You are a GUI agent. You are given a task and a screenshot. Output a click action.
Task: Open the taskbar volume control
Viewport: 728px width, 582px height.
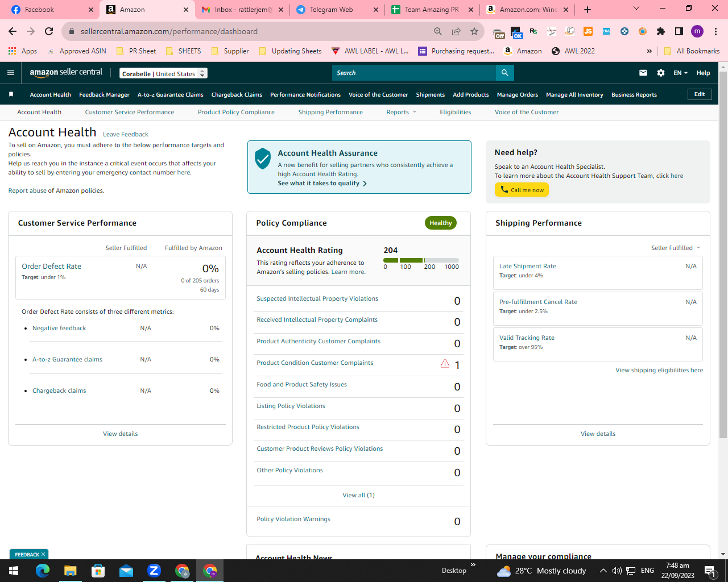[617, 571]
